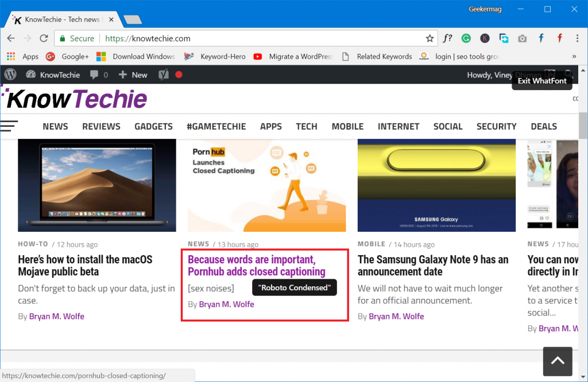
Task: Open the Samsung Galaxy yellow pen thumbnail
Action: coord(436,185)
